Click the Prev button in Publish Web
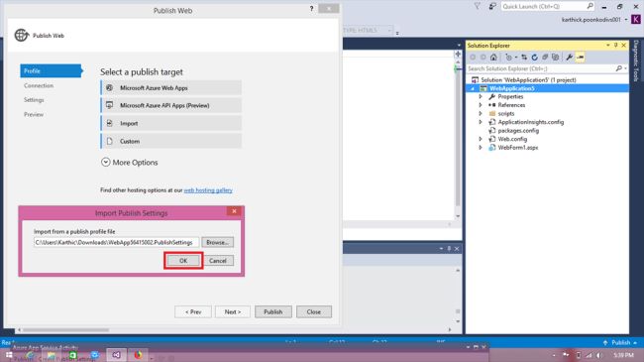The image size is (644, 362). (x=193, y=311)
